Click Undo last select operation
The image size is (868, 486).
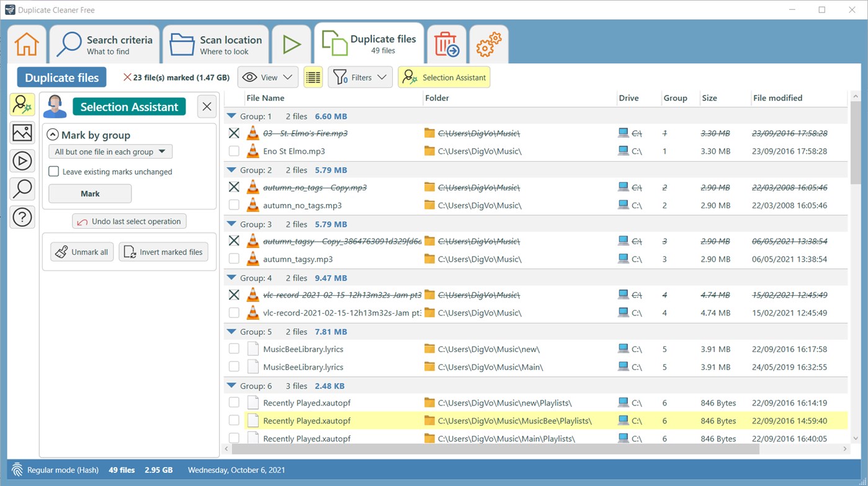point(128,221)
